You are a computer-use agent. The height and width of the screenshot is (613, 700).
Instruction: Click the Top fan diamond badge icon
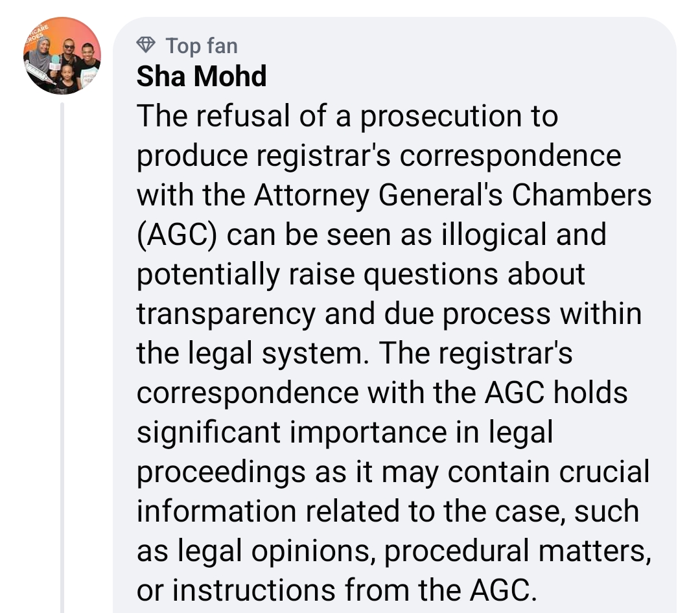[x=146, y=45]
